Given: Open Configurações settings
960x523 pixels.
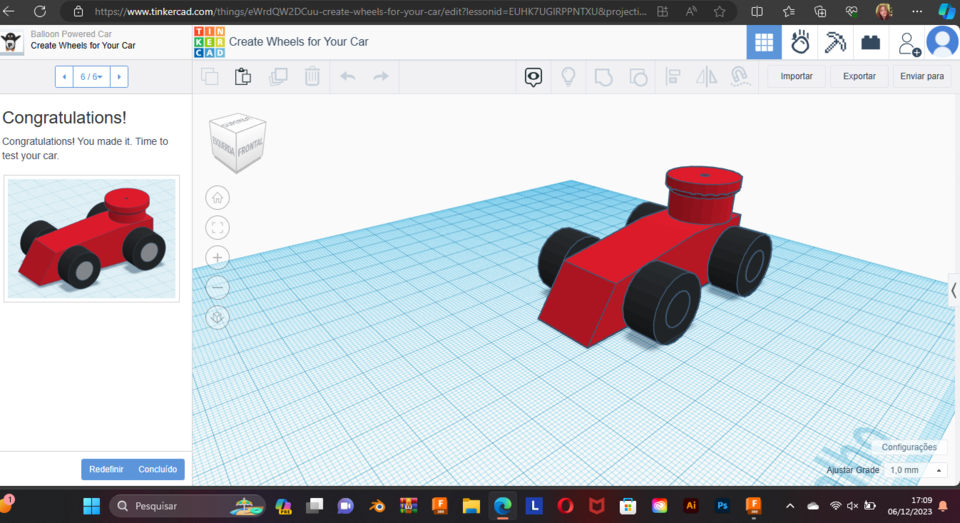Looking at the screenshot, I should tap(909, 447).
